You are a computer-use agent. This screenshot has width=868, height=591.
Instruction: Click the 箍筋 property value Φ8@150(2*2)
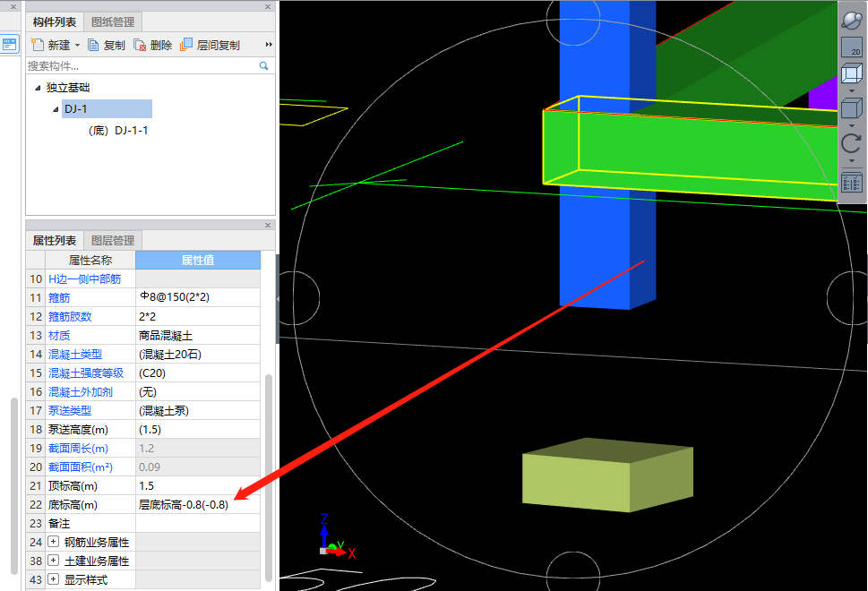pos(198,297)
